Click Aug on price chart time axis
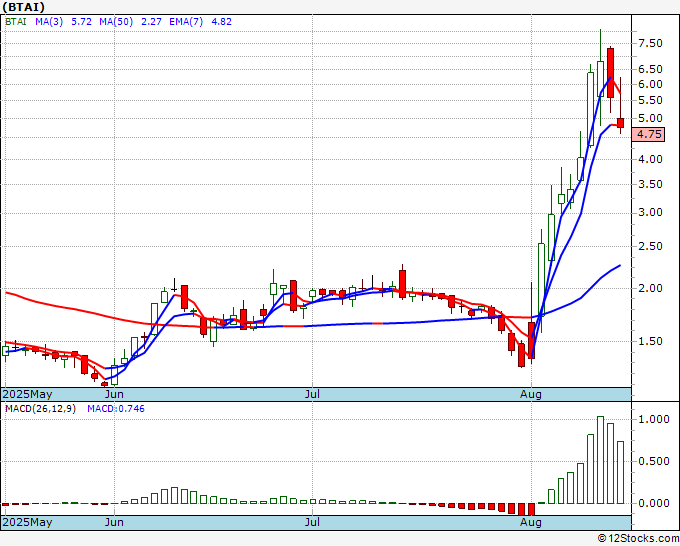The width and height of the screenshot is (680, 546). [x=531, y=394]
